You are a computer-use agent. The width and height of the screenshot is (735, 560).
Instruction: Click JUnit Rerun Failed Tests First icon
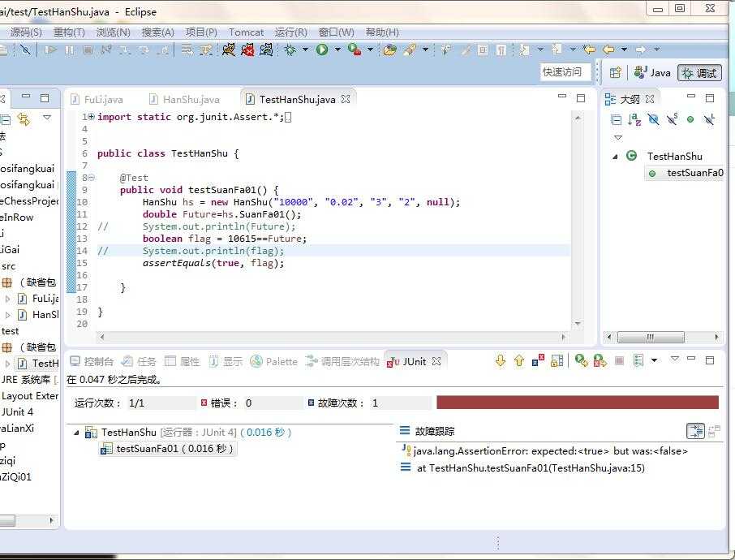pos(600,360)
